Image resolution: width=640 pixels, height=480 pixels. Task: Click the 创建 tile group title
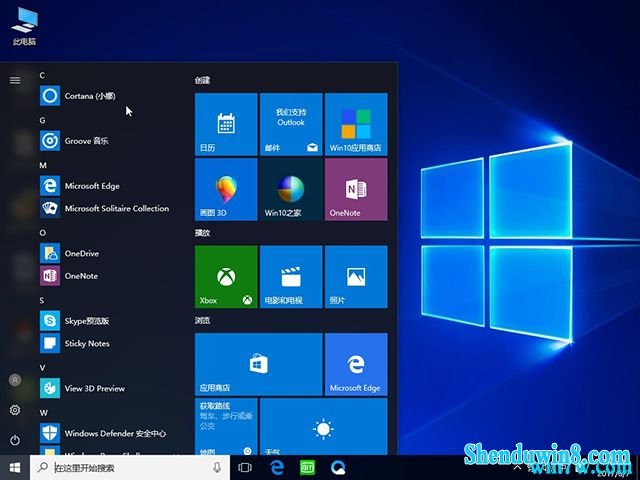pos(202,80)
